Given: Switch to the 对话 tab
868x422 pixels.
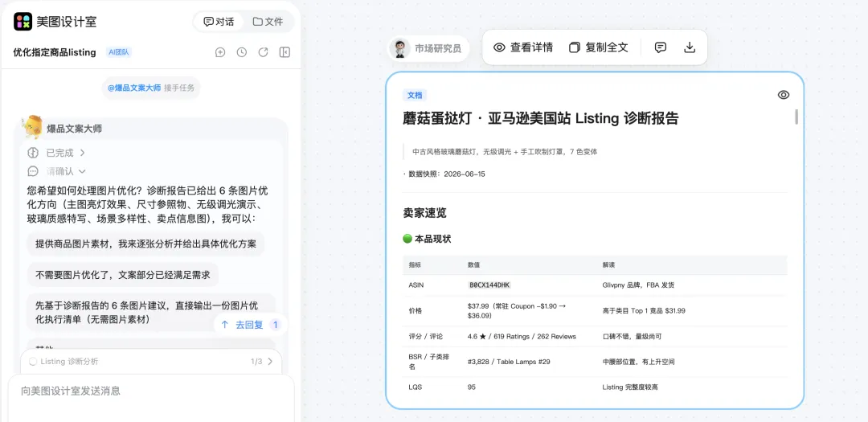Looking at the screenshot, I should [219, 22].
